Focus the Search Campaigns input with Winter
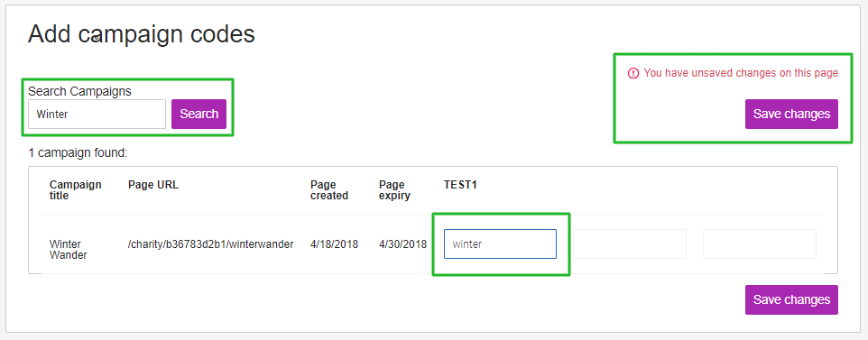Screen dimensions: 868x340 click(97, 114)
